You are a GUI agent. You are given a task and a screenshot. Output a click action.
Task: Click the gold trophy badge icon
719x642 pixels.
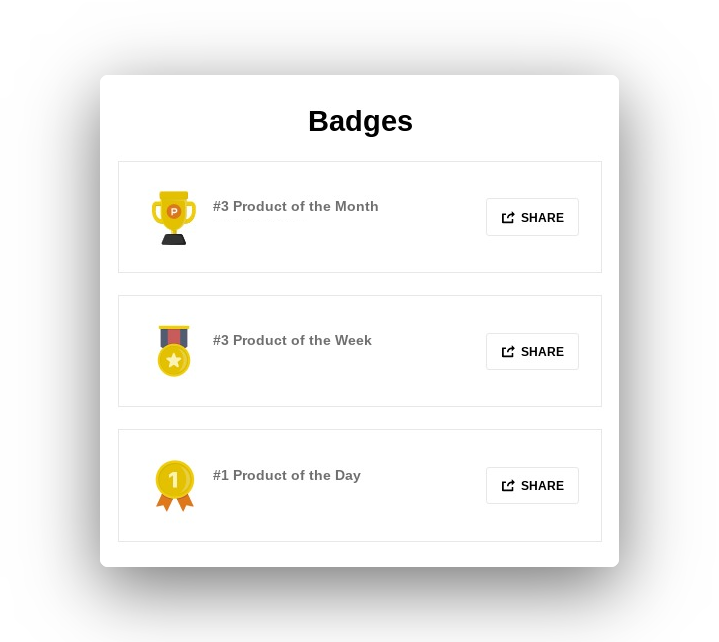[x=173, y=217]
